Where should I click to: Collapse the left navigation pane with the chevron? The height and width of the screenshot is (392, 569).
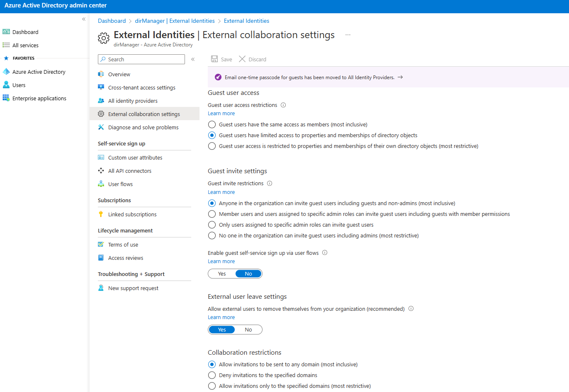click(83, 19)
